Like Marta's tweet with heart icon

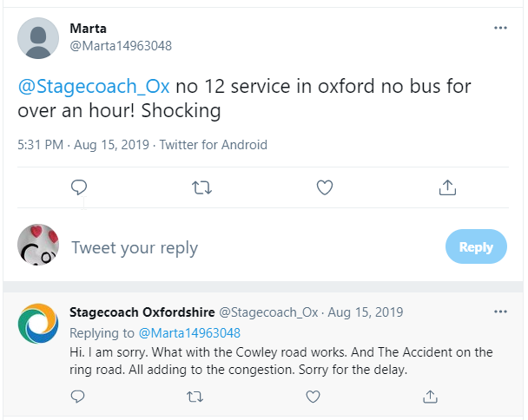324,187
